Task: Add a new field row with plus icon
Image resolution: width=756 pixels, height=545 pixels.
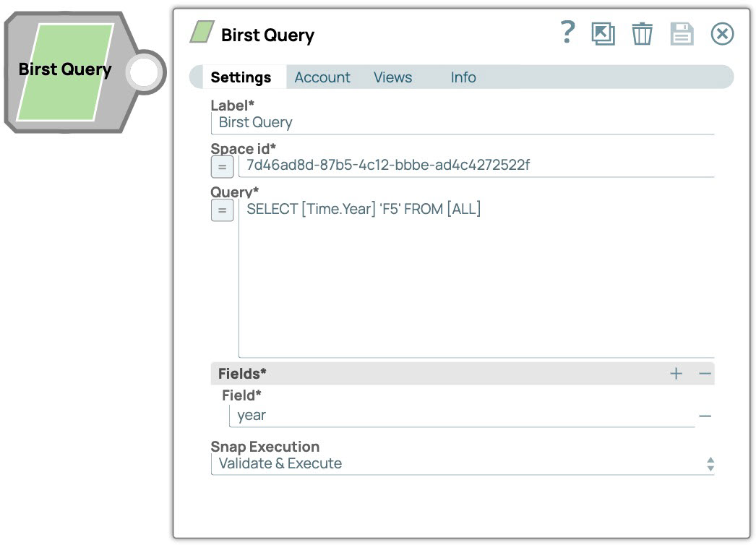Action: click(x=676, y=374)
